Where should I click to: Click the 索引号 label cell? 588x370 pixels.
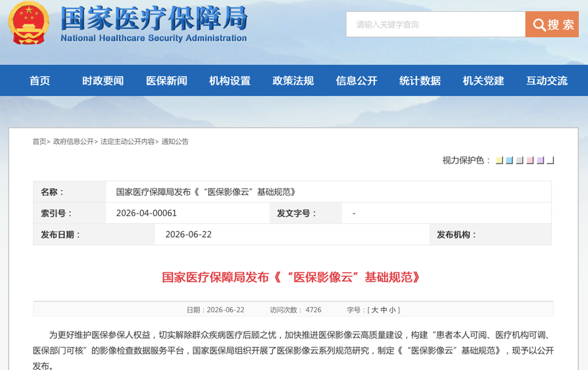70,213
